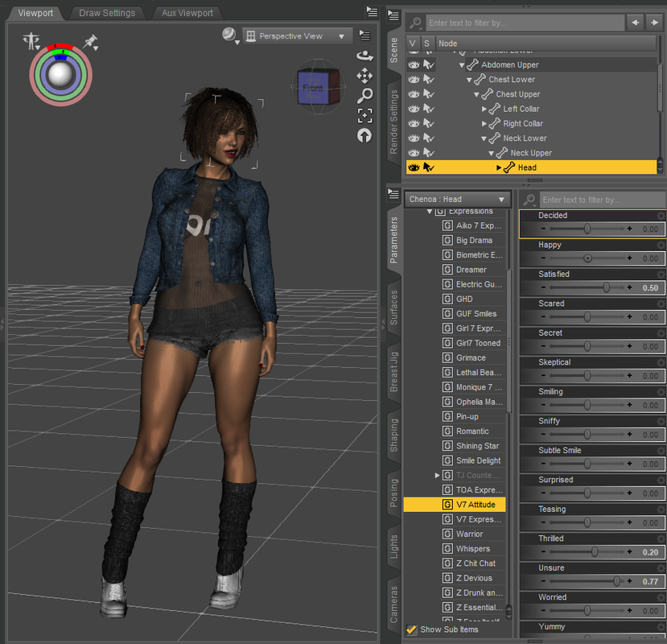Viewport: 667px width, 644px height.
Task: Open the draw style sphere icon menu
Action: (230, 35)
